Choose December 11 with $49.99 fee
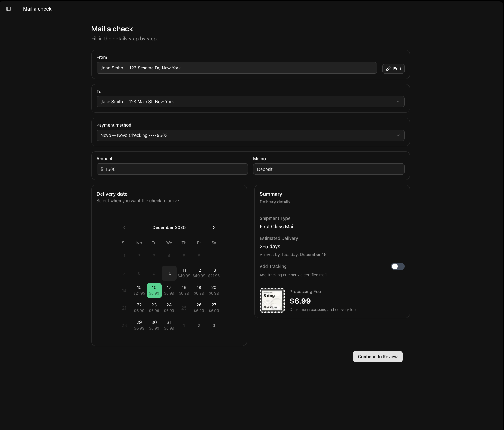Screen dimensions: 504x430 click(184, 273)
